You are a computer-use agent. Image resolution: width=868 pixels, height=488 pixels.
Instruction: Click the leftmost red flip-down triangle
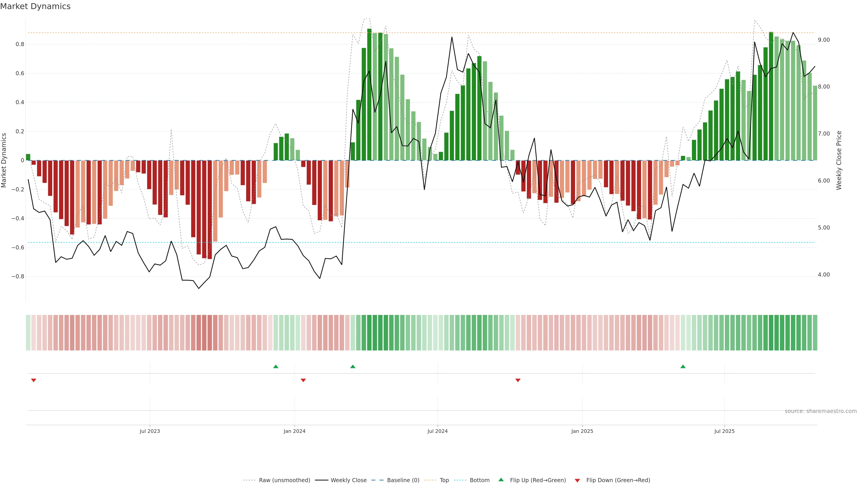tap(33, 380)
